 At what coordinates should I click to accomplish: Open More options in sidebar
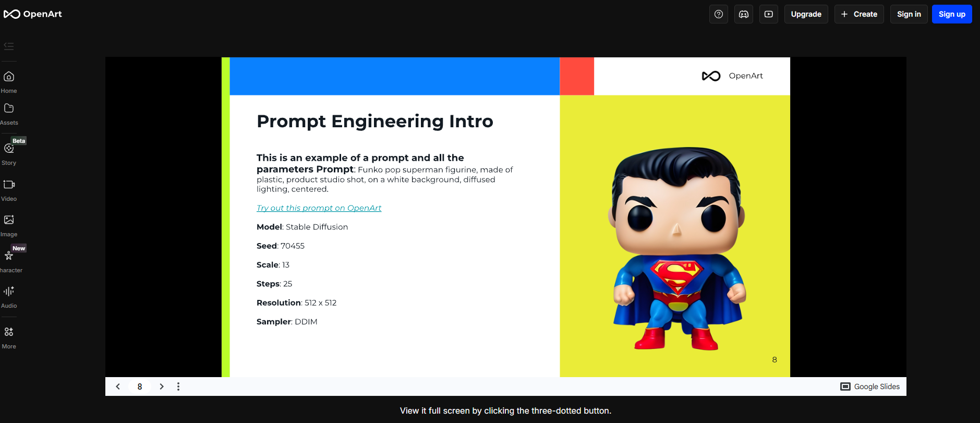tap(9, 338)
